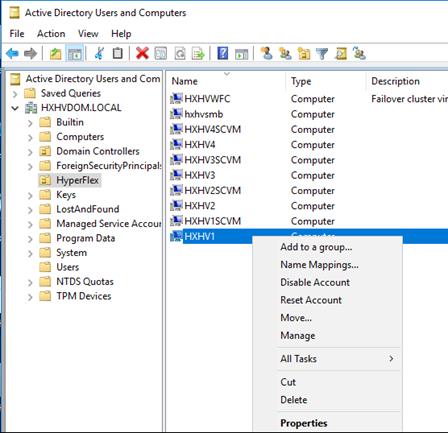
Task: Click the Show/Hide Action Pane icon
Action: pos(241,54)
